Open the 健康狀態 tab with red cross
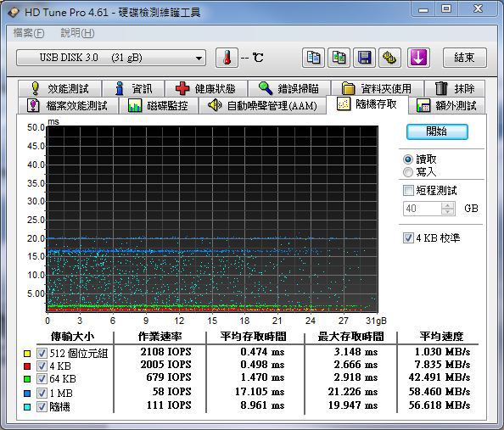 tap(205, 88)
